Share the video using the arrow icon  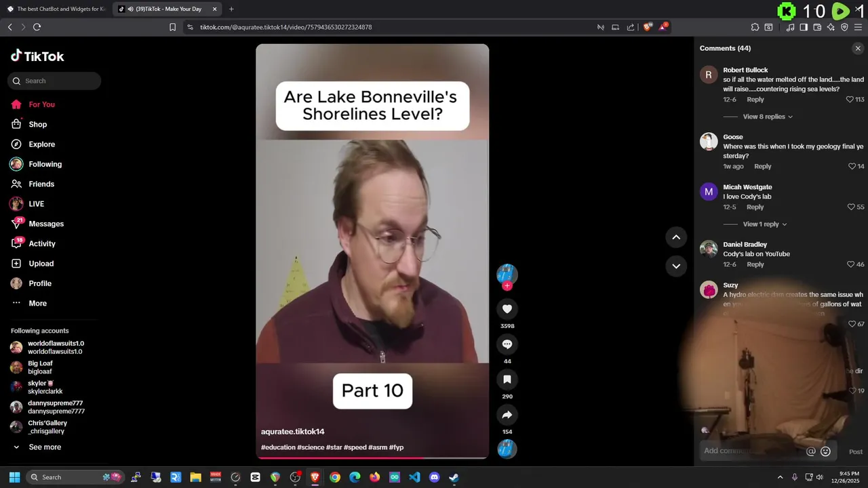pos(507,415)
